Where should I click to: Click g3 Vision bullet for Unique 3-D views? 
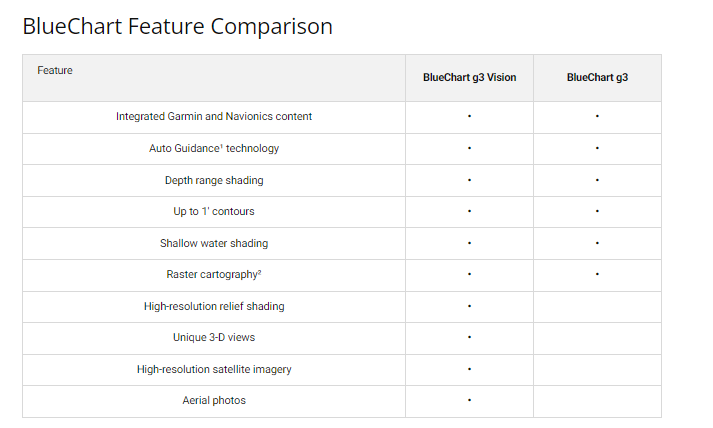469,337
